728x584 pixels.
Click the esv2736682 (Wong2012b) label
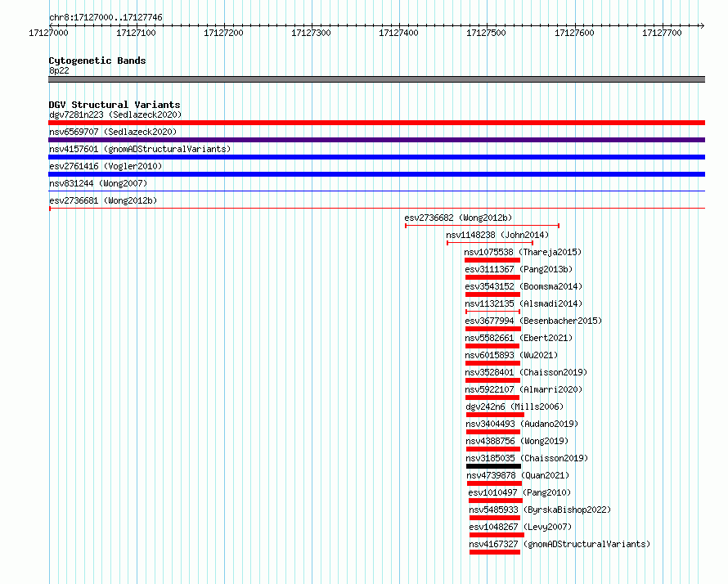[458, 218]
